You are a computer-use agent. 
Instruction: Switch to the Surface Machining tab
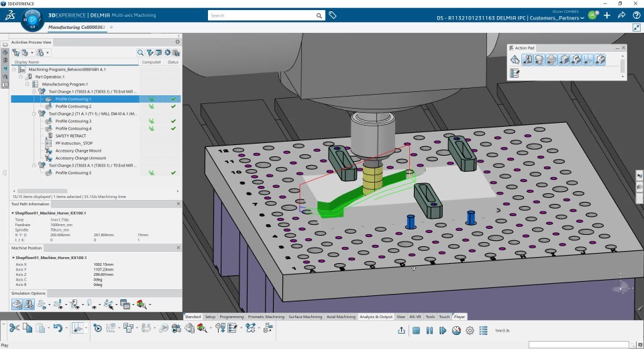pos(305,317)
